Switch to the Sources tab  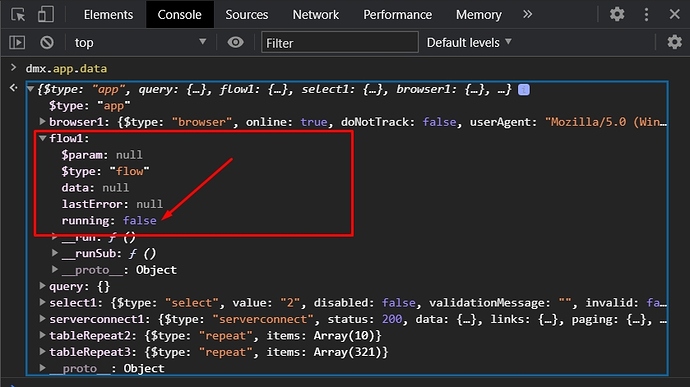246,15
